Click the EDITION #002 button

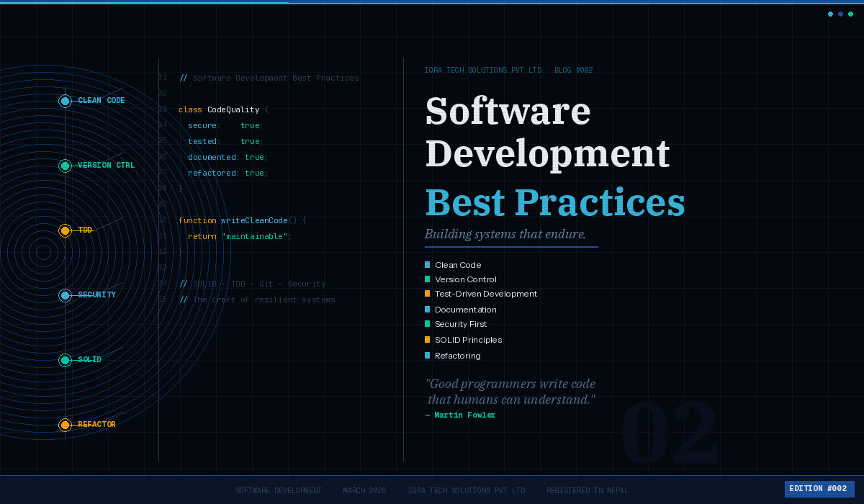point(819,489)
